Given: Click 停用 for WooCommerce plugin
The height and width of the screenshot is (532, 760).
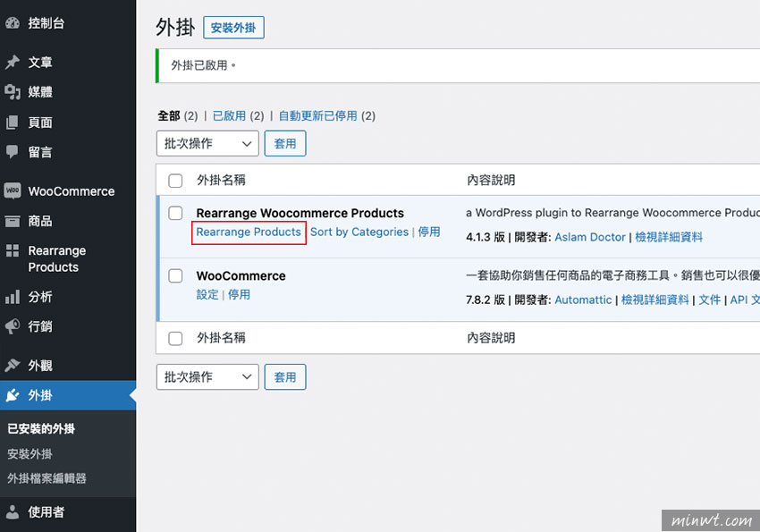Looking at the screenshot, I should [x=239, y=294].
